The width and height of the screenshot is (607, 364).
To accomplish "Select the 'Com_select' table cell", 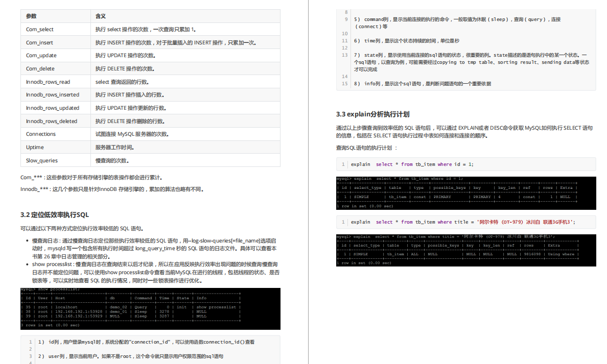I will coord(55,30).
